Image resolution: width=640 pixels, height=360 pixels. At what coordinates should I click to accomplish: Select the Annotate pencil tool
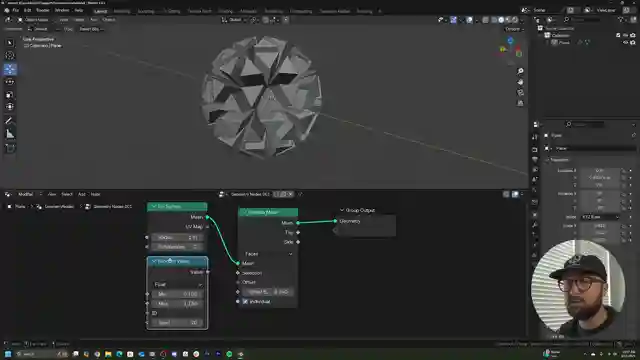(x=10, y=121)
